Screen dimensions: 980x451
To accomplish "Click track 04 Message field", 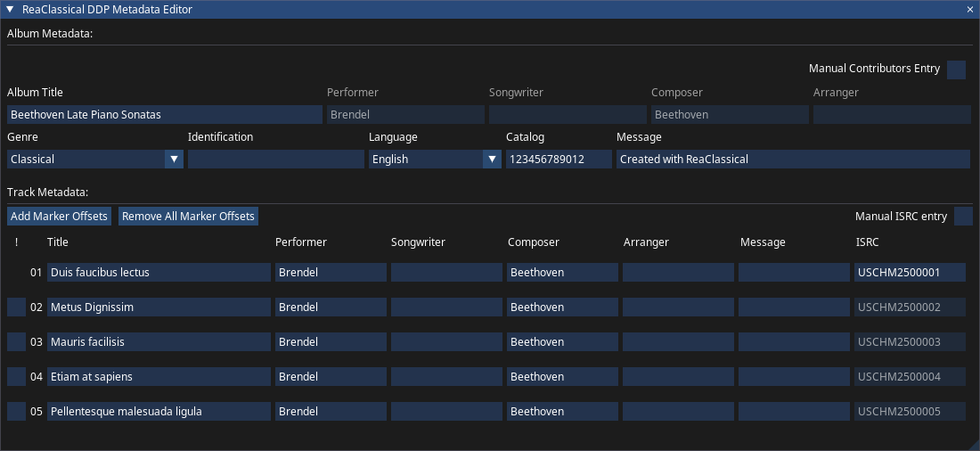I will pos(795,376).
